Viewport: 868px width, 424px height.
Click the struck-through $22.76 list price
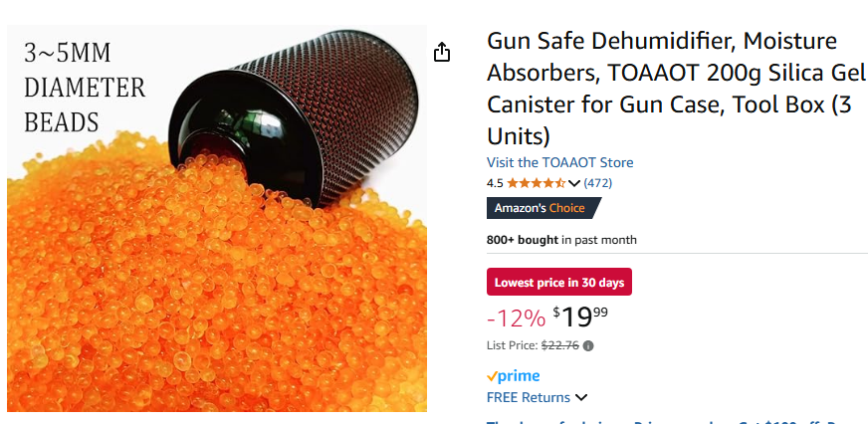(560, 346)
